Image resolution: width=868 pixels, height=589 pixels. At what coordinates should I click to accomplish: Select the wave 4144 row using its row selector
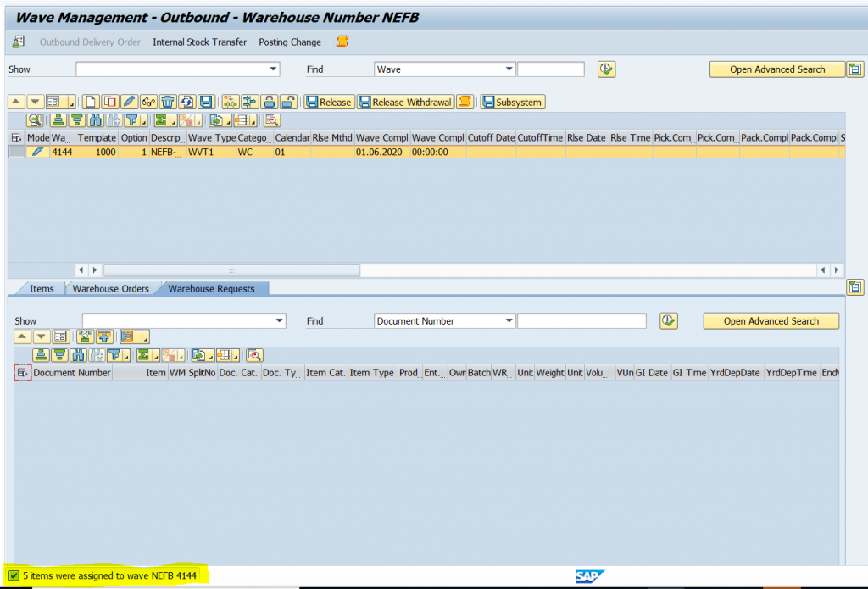[x=17, y=152]
